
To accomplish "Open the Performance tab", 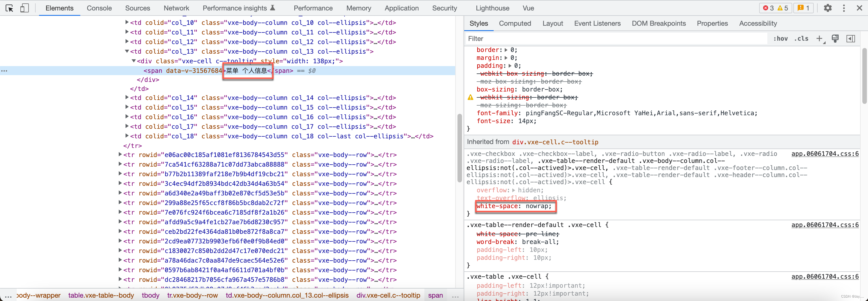I will pyautogui.click(x=313, y=8).
